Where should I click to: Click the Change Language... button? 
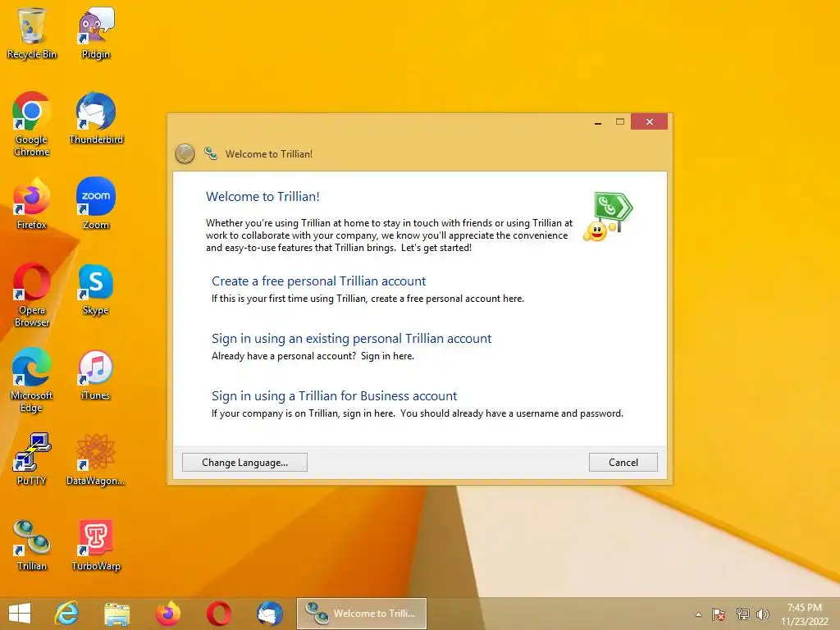(244, 463)
